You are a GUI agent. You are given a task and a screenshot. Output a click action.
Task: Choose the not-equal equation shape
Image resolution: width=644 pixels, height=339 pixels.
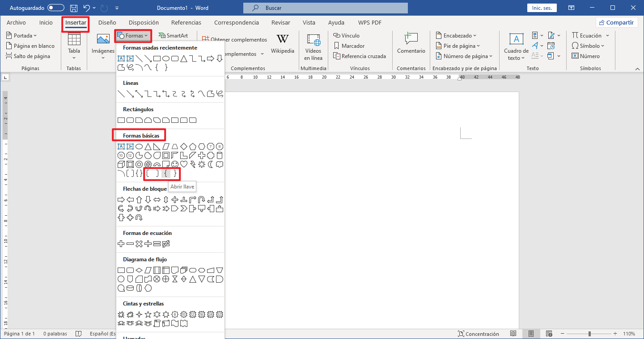166,244
